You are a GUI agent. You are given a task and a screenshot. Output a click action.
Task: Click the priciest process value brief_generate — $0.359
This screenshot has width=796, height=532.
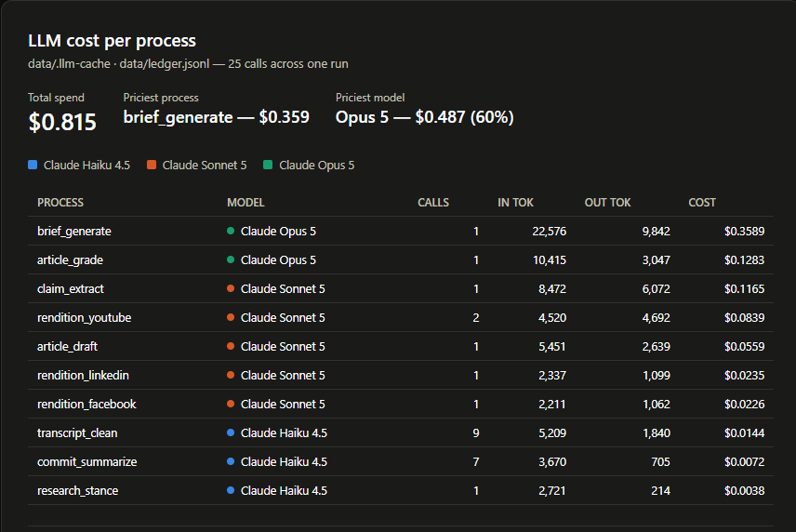click(x=217, y=117)
